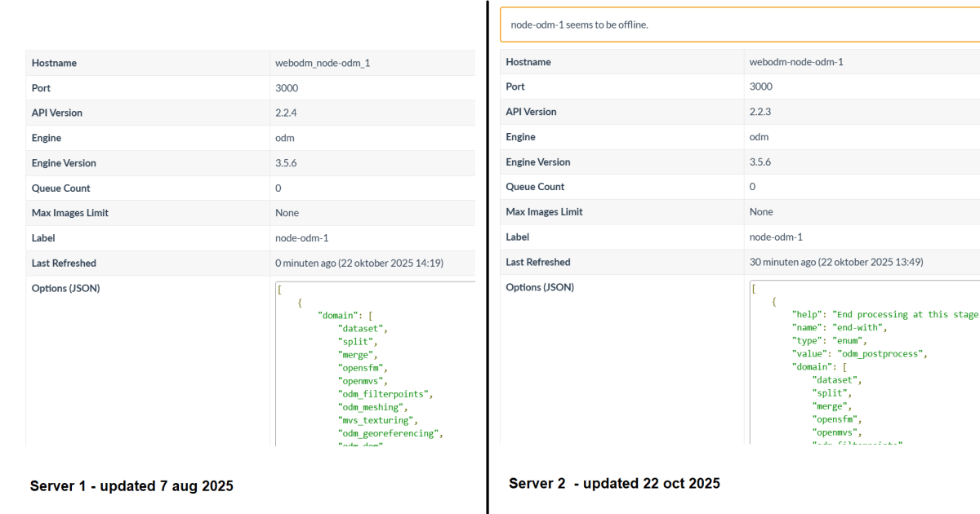Click the Port label in the Server 1 table
Screen dimensions: 980x514
click(x=41, y=88)
